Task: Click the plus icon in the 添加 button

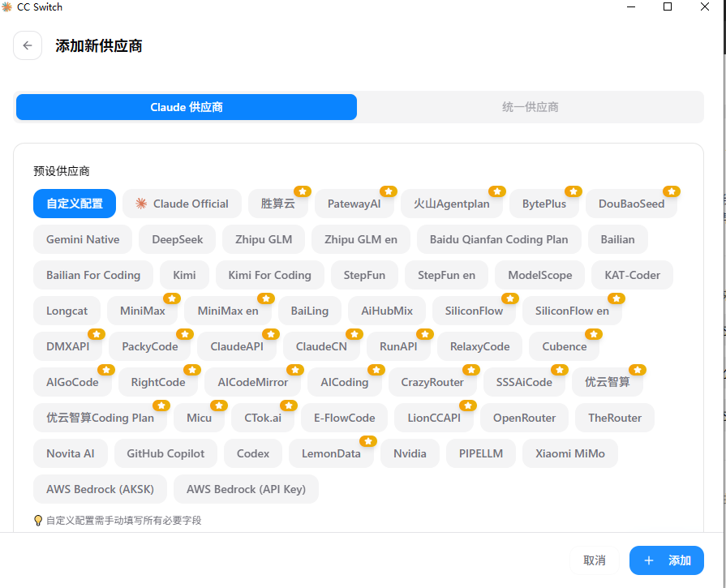Action: click(x=649, y=560)
